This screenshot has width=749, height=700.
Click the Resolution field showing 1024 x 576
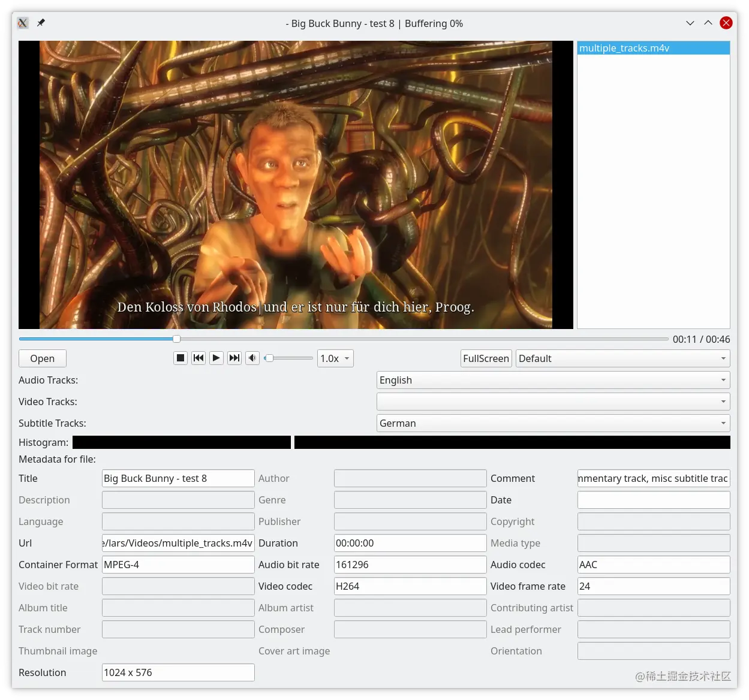tap(178, 672)
